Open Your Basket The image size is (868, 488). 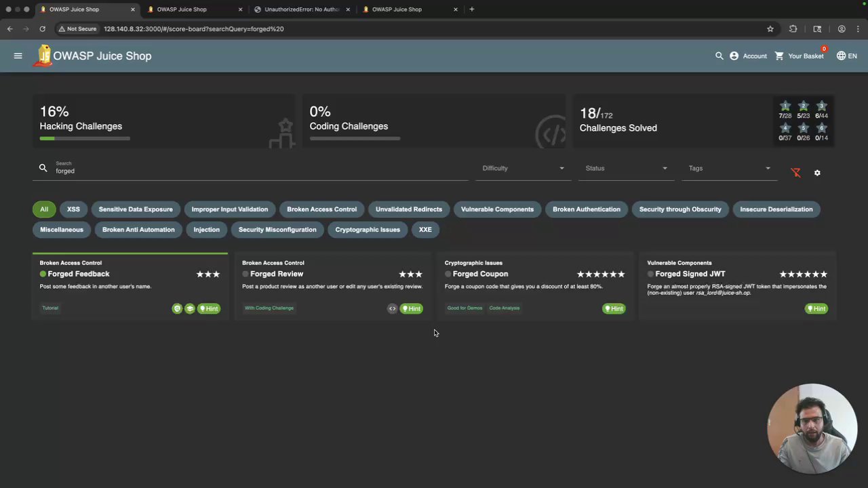tap(800, 56)
